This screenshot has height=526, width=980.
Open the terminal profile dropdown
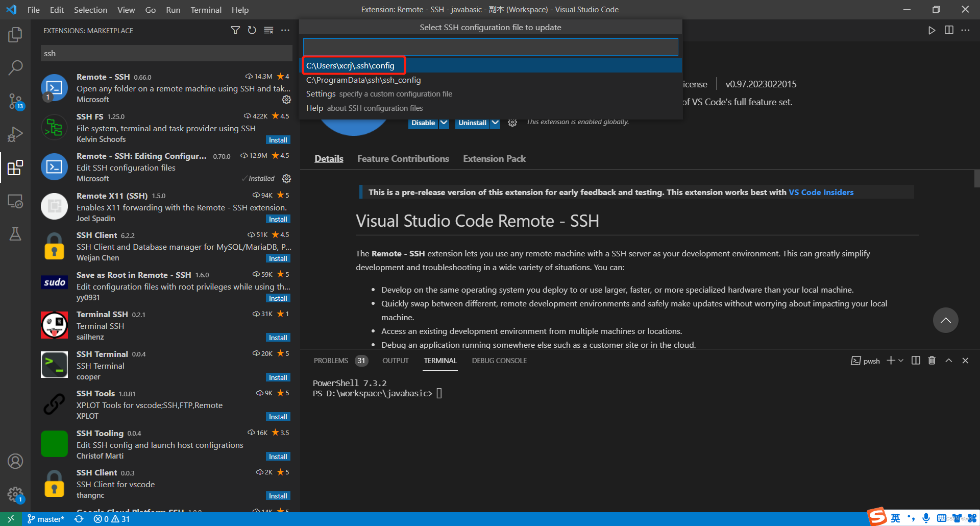coord(901,360)
